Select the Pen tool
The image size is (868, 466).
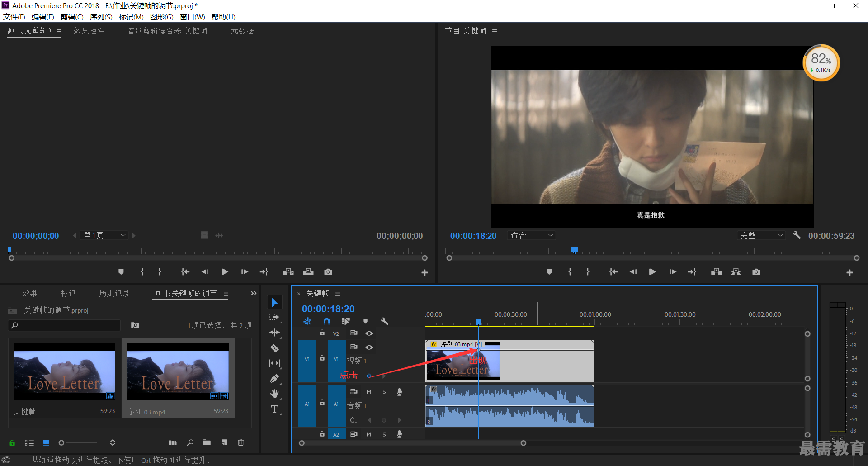pyautogui.click(x=275, y=379)
